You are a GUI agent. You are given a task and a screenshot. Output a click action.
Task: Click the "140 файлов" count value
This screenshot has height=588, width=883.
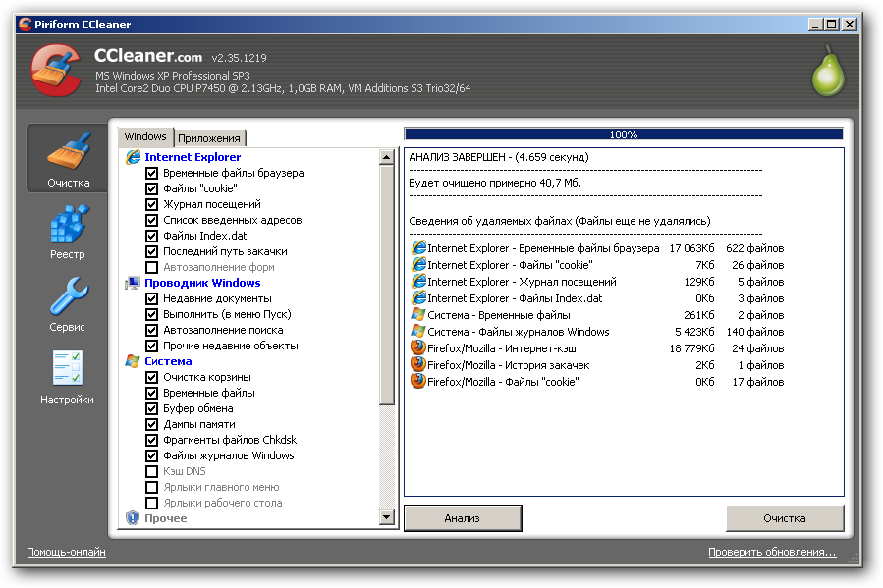tap(754, 332)
